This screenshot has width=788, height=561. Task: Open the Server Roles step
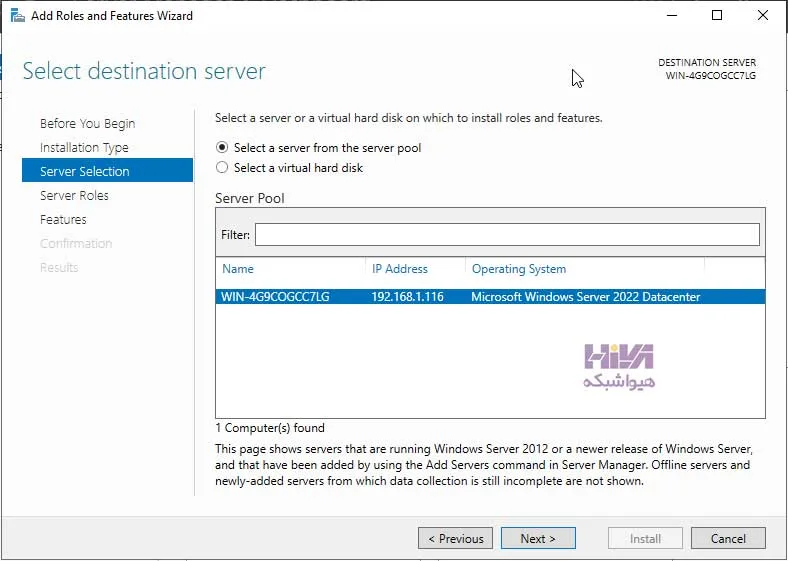click(74, 196)
